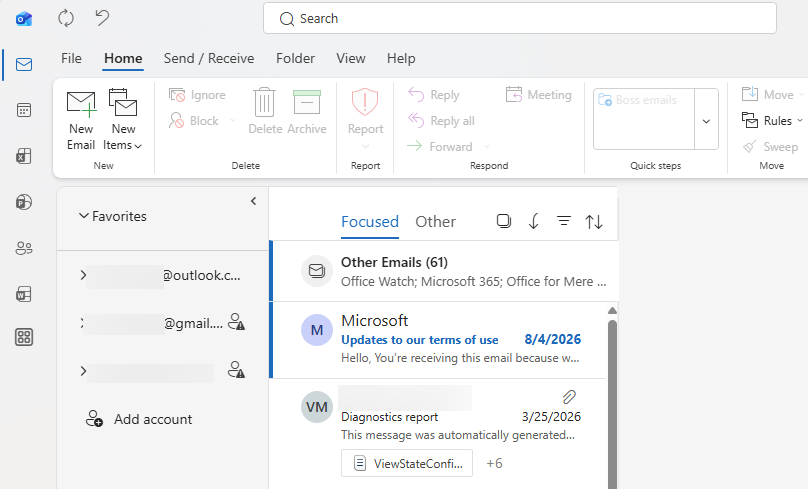Viewport: 808px width, 489px height.
Task: Click the Reply button
Action: coord(433,95)
